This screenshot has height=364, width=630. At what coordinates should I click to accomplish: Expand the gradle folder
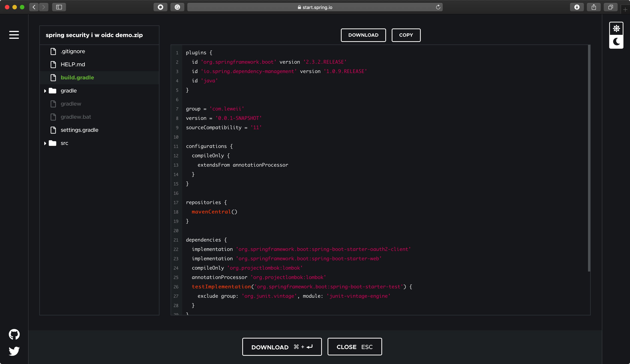click(45, 91)
